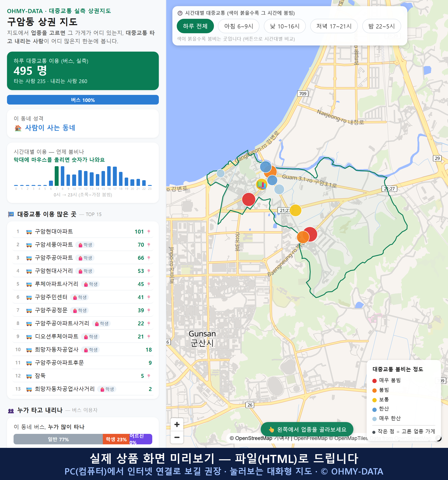Select the 구암주공아파트 list row
The height and width of the screenshot is (480, 448).
[x=83, y=258]
